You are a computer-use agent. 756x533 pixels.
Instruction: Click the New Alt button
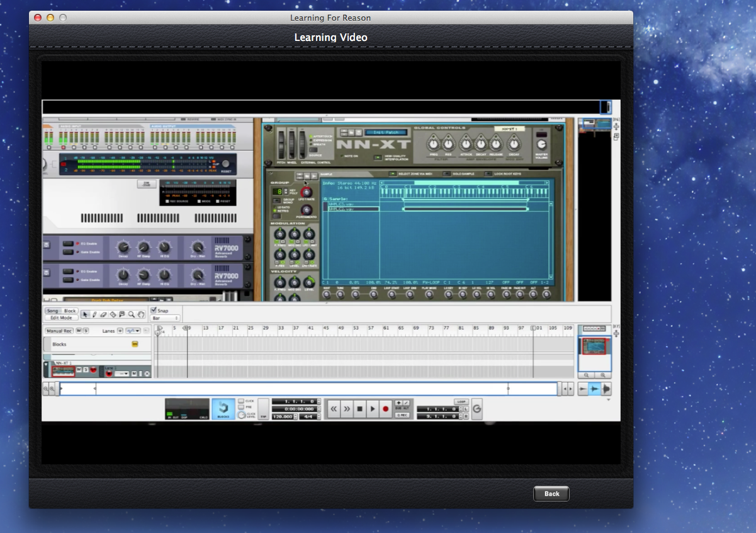pyautogui.click(x=406, y=403)
